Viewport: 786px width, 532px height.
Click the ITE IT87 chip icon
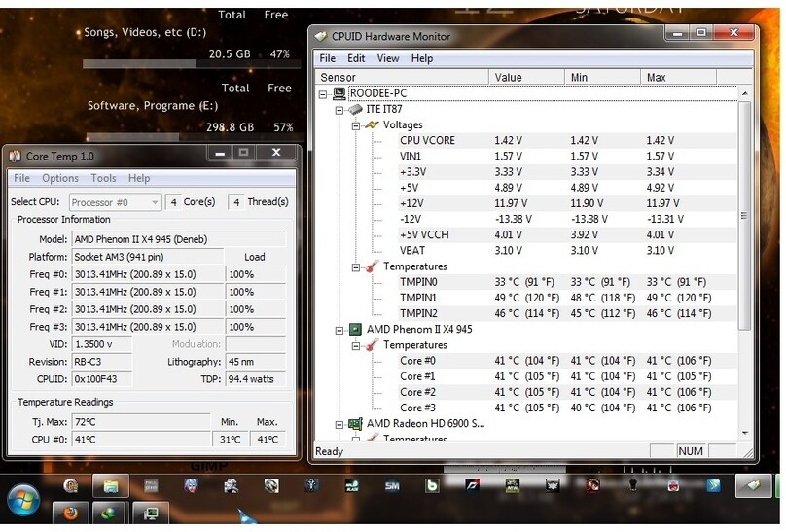point(355,109)
